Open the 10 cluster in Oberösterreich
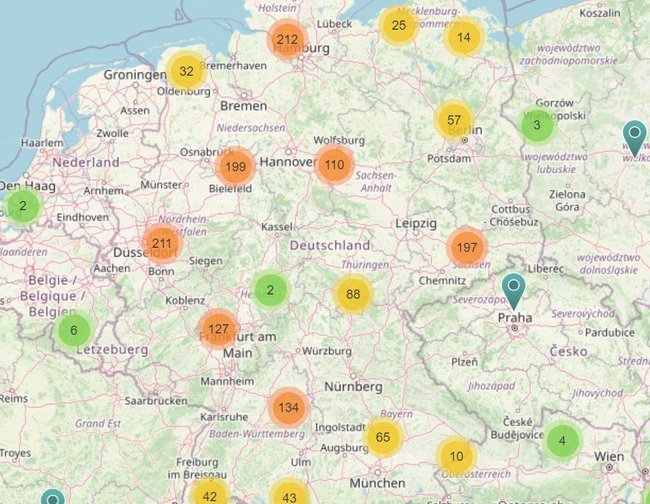This screenshot has height=504, width=650. pyautogui.click(x=456, y=456)
